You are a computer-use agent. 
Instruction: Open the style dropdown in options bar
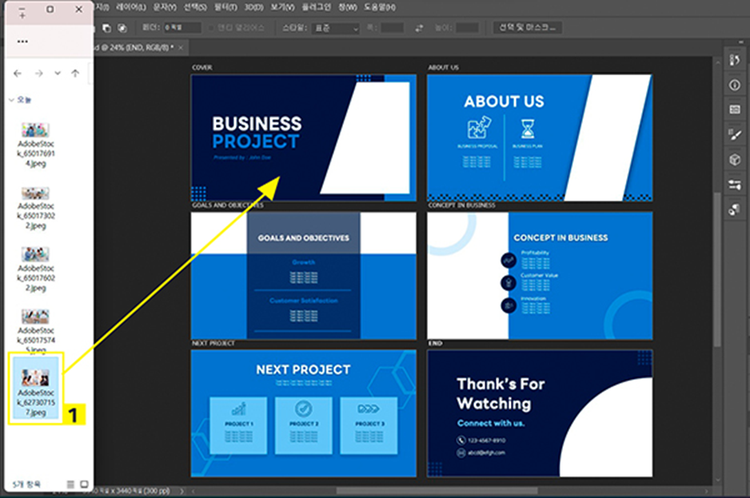[x=335, y=28]
